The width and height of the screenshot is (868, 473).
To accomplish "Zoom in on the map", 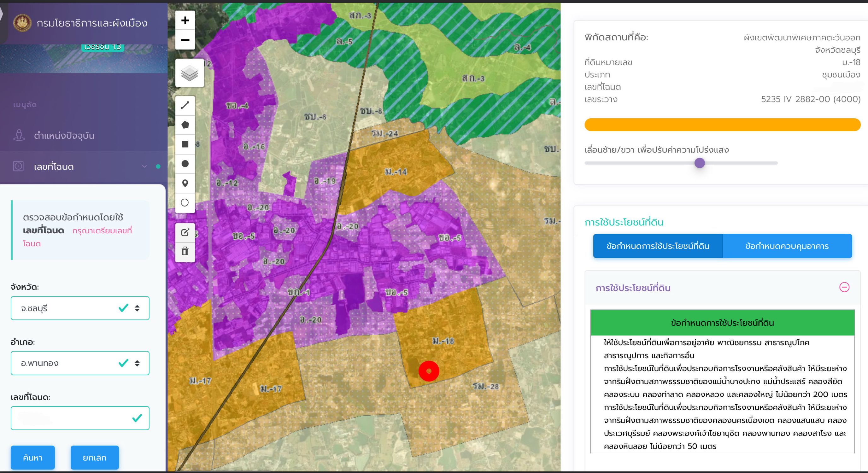I will 185,20.
